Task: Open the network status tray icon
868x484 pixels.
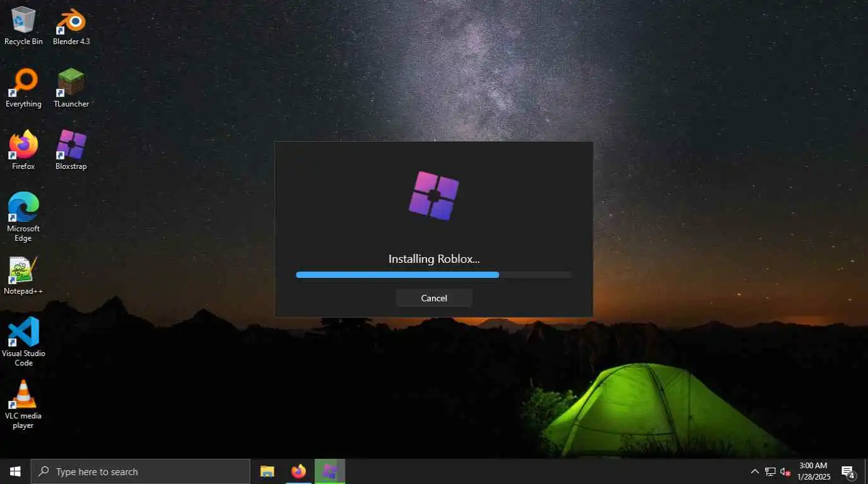Action: [770, 471]
